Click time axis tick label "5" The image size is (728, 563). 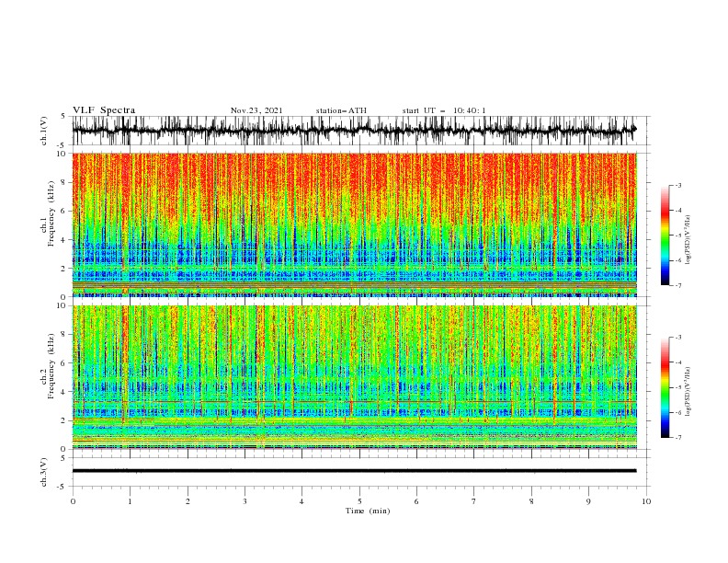click(359, 501)
